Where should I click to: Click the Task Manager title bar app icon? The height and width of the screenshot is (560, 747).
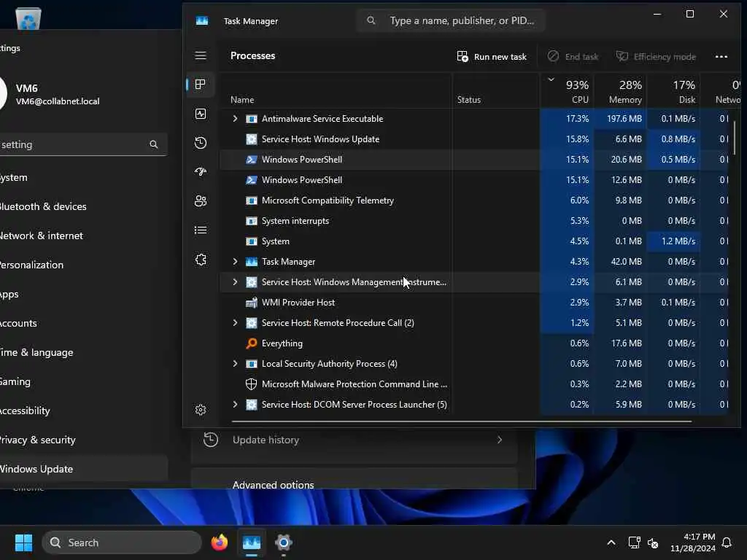[202, 21]
